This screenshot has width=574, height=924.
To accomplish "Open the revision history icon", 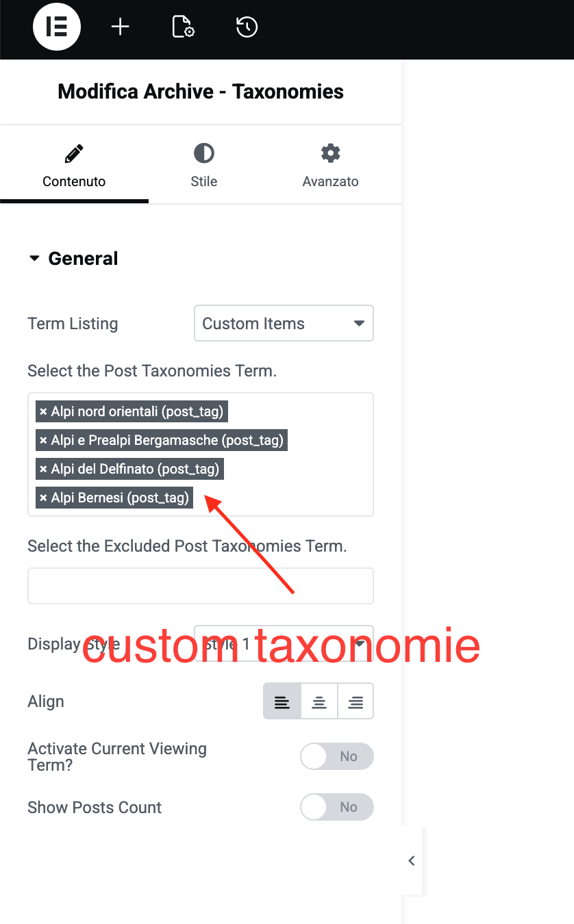I will (247, 27).
